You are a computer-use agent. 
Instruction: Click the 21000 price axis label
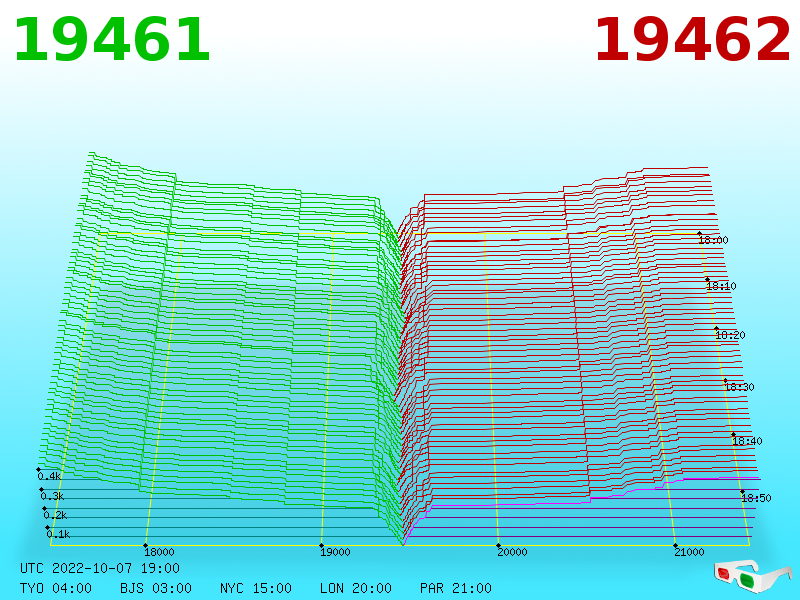(689, 552)
